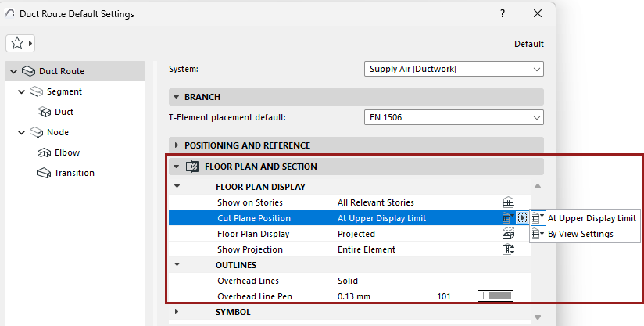
Task: Click the list scroll down arrow
Action: (x=538, y=317)
